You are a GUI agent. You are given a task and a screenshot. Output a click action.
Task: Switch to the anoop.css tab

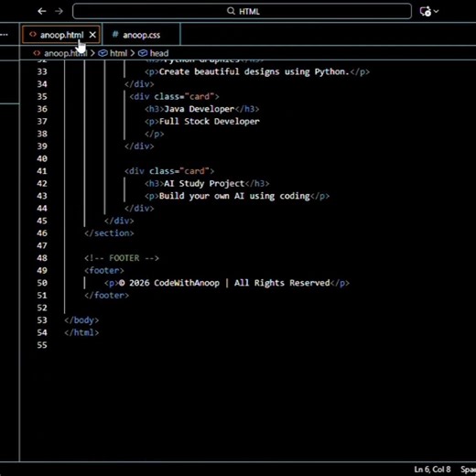(141, 35)
